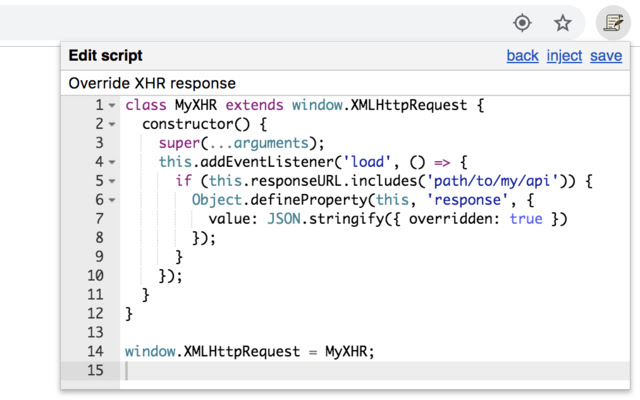Click line number 12 in the gutter
640x400 pixels.
click(95, 314)
